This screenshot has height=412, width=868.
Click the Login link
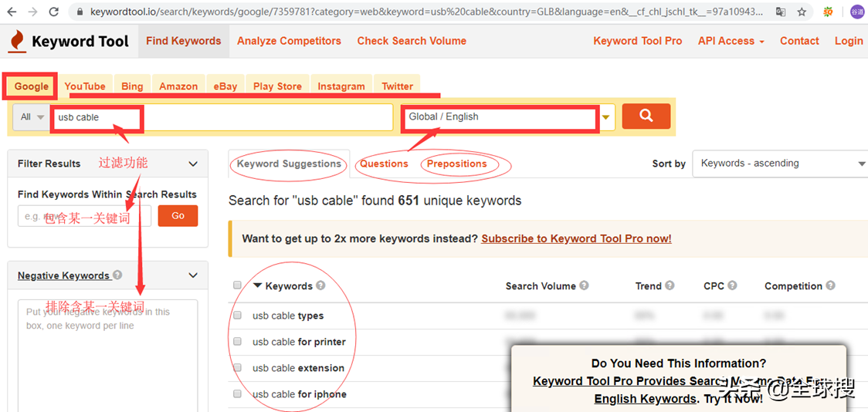point(848,41)
